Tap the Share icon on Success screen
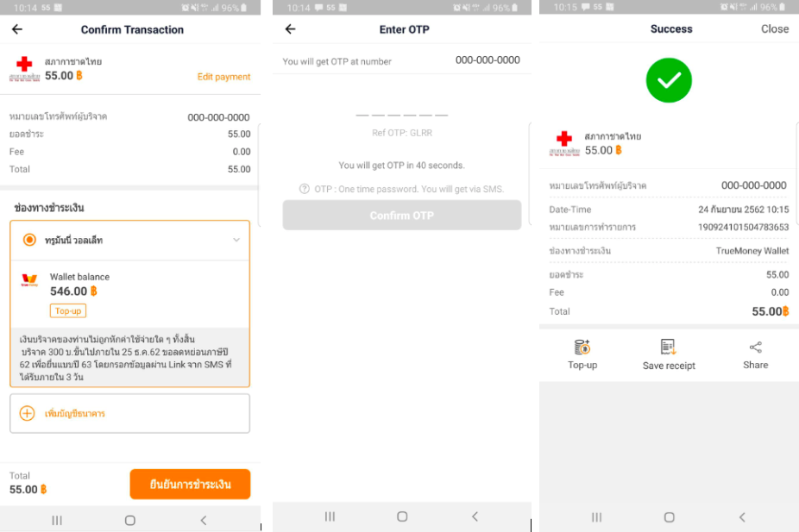This screenshot has height=532, width=799. pyautogui.click(x=755, y=347)
